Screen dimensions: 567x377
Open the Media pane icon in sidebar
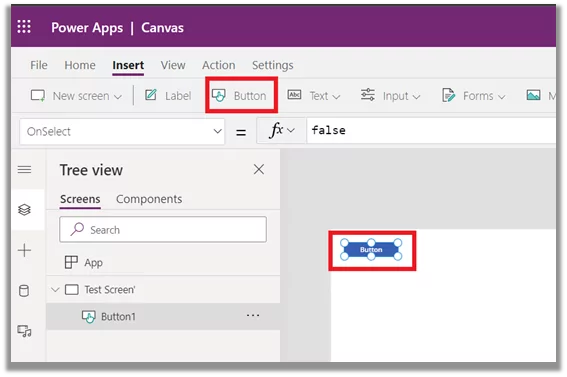pos(25,331)
